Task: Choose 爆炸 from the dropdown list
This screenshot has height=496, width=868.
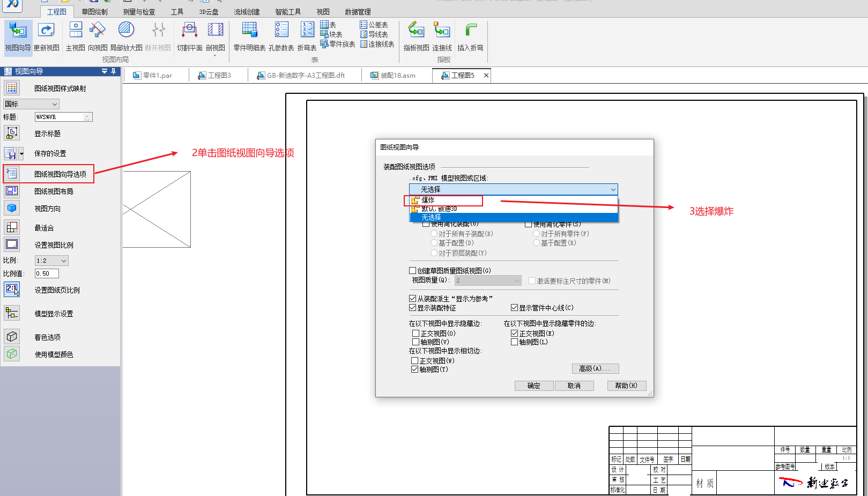Action: click(x=514, y=200)
